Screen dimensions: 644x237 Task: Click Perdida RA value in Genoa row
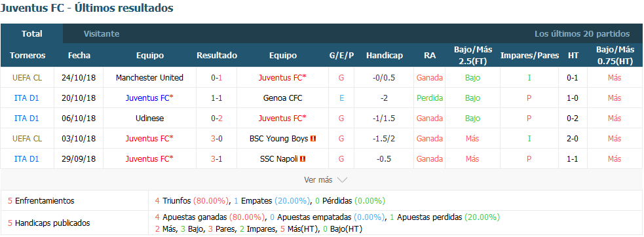pos(430,98)
